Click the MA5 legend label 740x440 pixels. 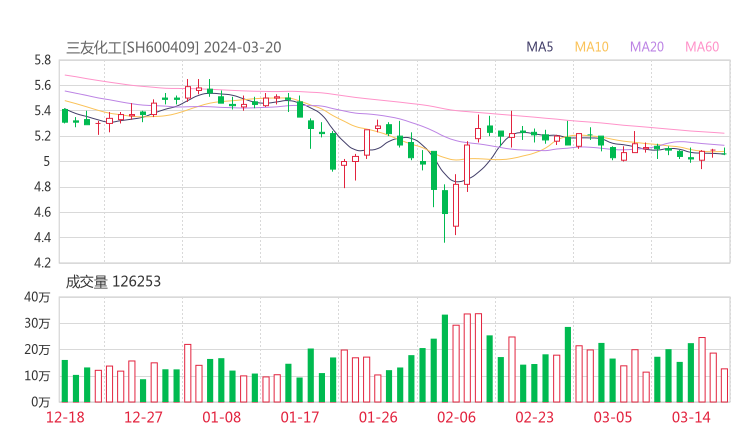pos(539,47)
